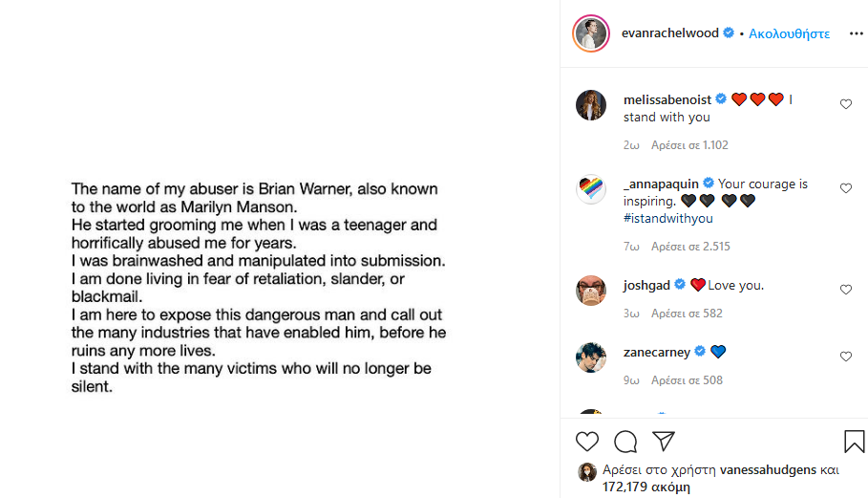Viewport: 868px width, 498px height.
Task: Show likes on _annapaquin's comment
Action: [x=690, y=247]
